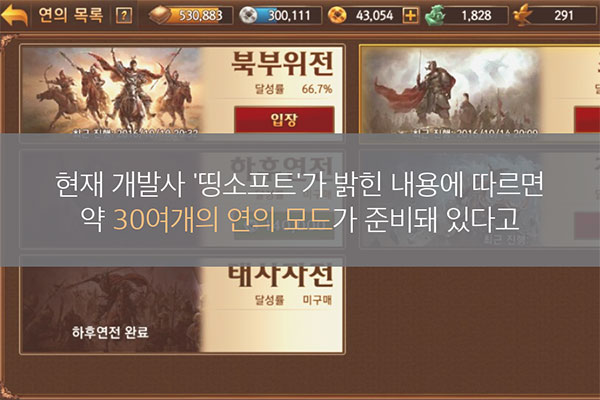The image size is (600, 400).
Task: Tap the 하후연전 완료 requirement label
Action: 110,332
